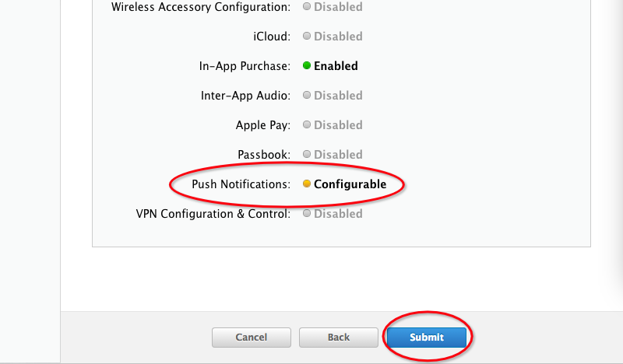This screenshot has height=364, width=623.
Task: Click the Apple Pay label
Action: point(263,125)
